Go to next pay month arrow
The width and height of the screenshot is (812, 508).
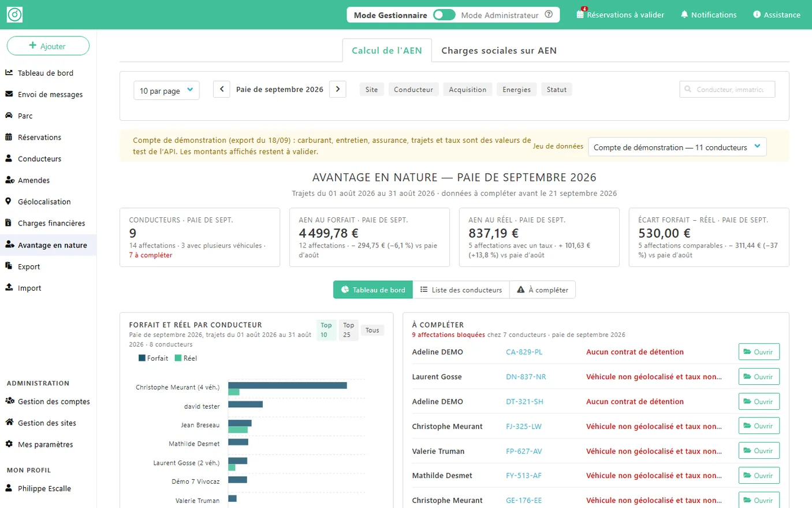tap(338, 89)
